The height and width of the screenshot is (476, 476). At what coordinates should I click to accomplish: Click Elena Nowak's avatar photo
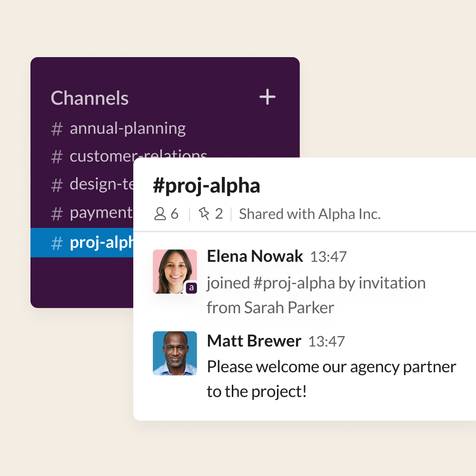pyautogui.click(x=175, y=271)
